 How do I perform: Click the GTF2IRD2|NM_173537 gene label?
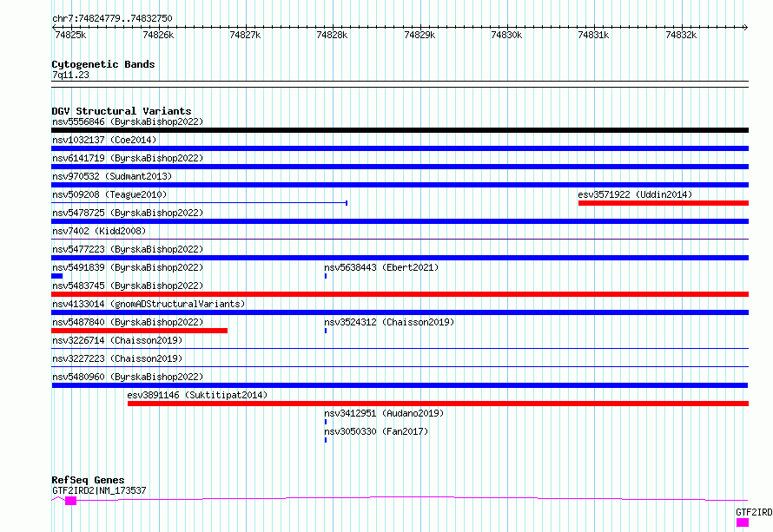[99, 490]
